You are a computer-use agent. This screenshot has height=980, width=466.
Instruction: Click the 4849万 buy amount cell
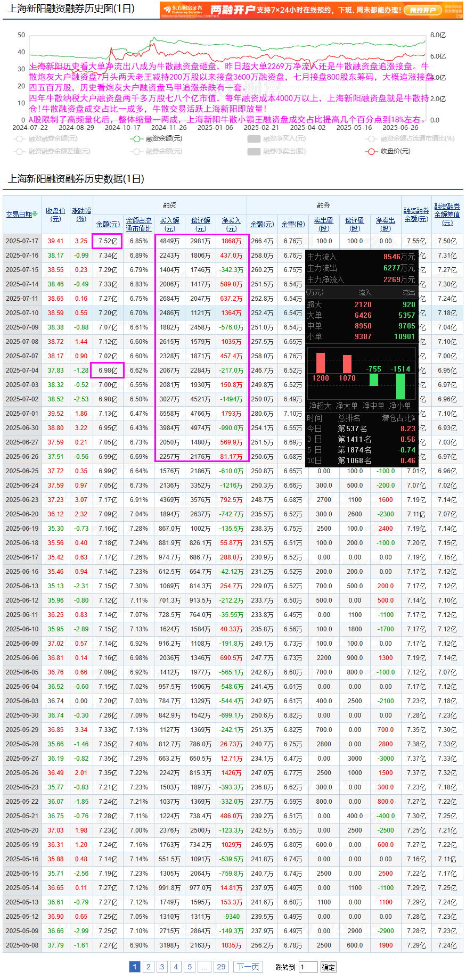(169, 241)
